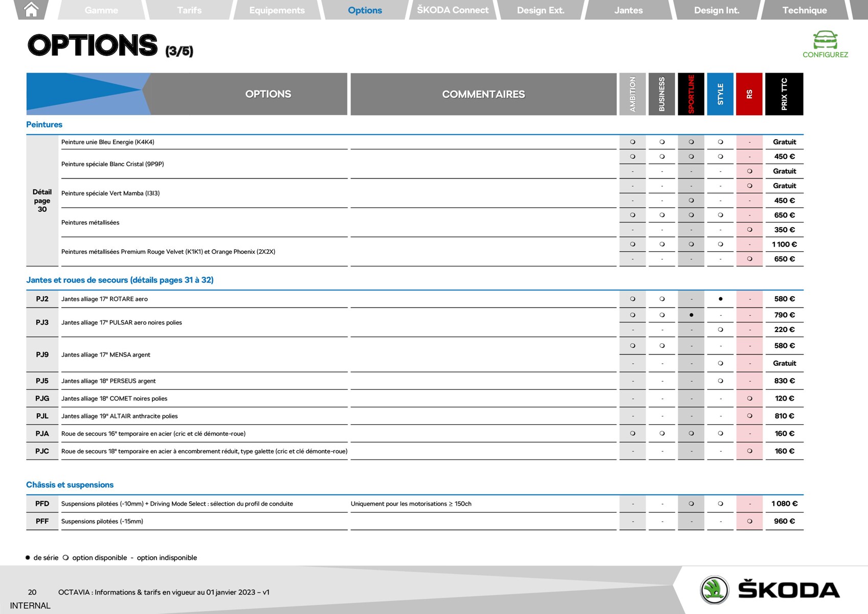
Task: Select RS circle for PJL ALTAIR row
Action: click(x=749, y=416)
